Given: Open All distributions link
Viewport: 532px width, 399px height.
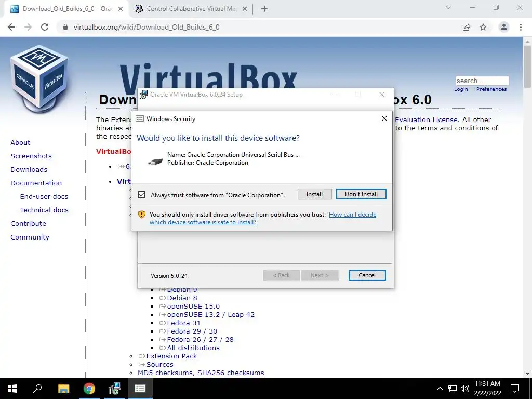Looking at the screenshot, I should [193, 348].
